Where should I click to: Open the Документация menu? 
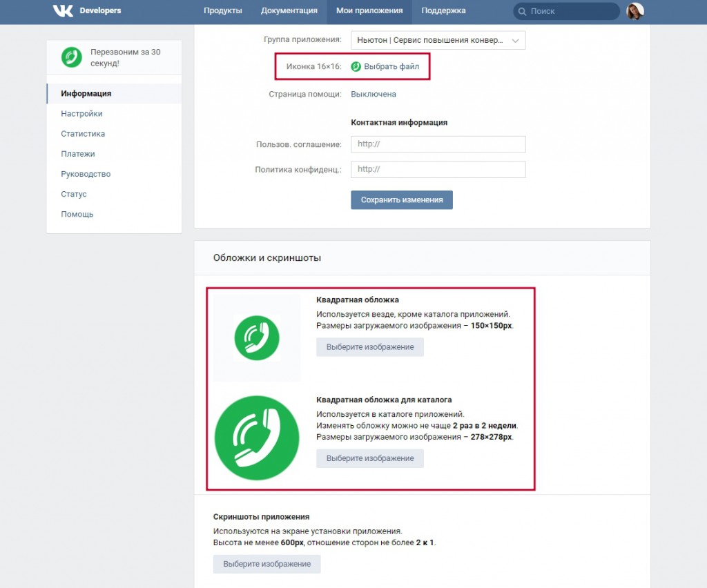pyautogui.click(x=289, y=10)
